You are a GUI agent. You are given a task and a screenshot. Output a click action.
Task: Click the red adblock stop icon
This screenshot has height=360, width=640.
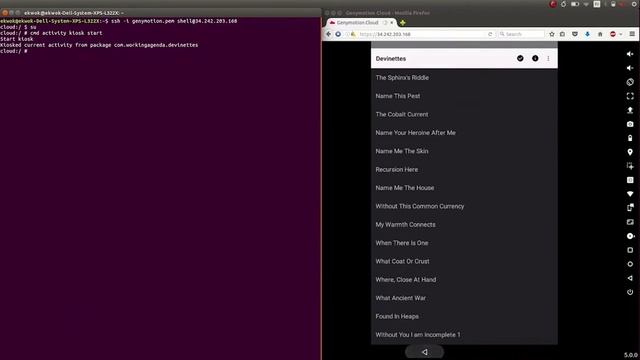(613, 34)
